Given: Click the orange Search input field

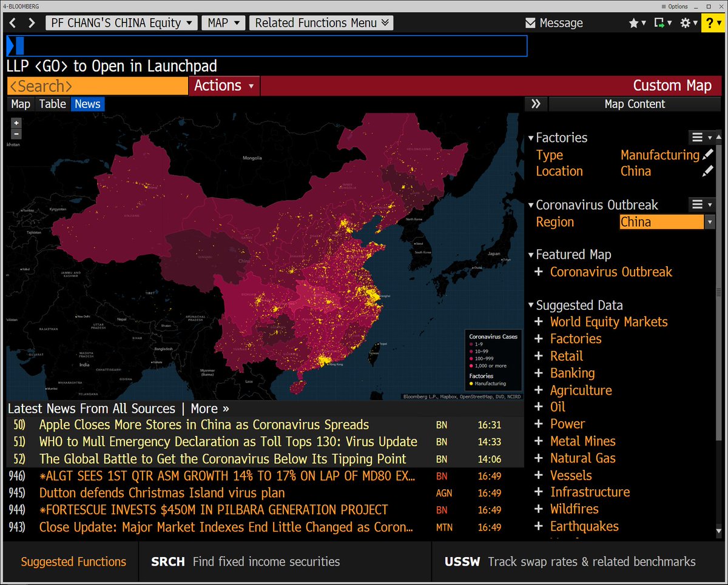Looking at the screenshot, I should (97, 85).
